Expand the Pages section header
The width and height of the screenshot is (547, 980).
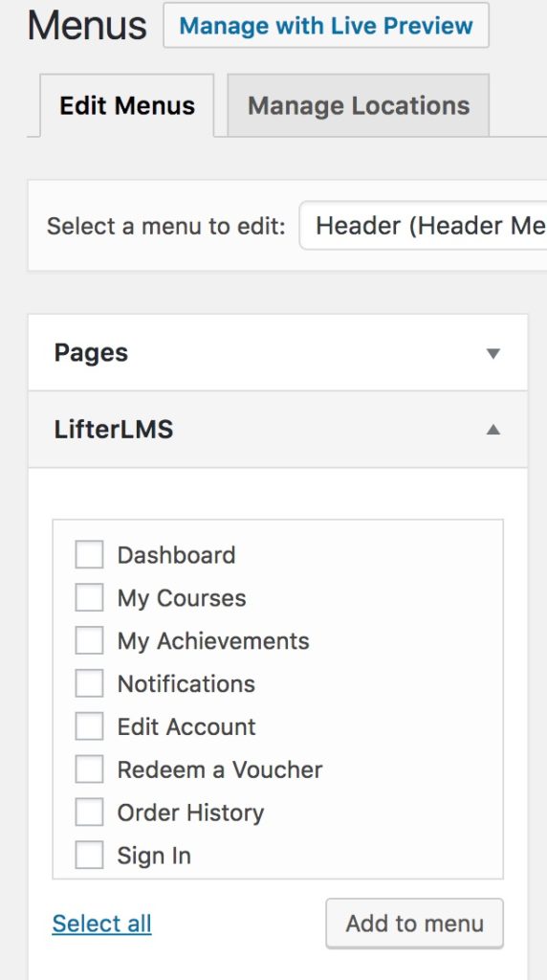(x=278, y=353)
